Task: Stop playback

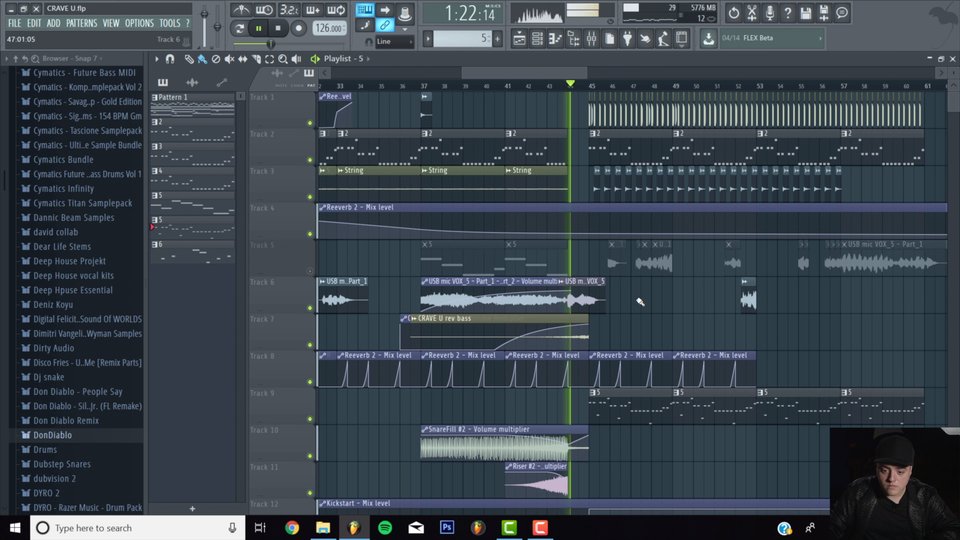Action: point(278,28)
